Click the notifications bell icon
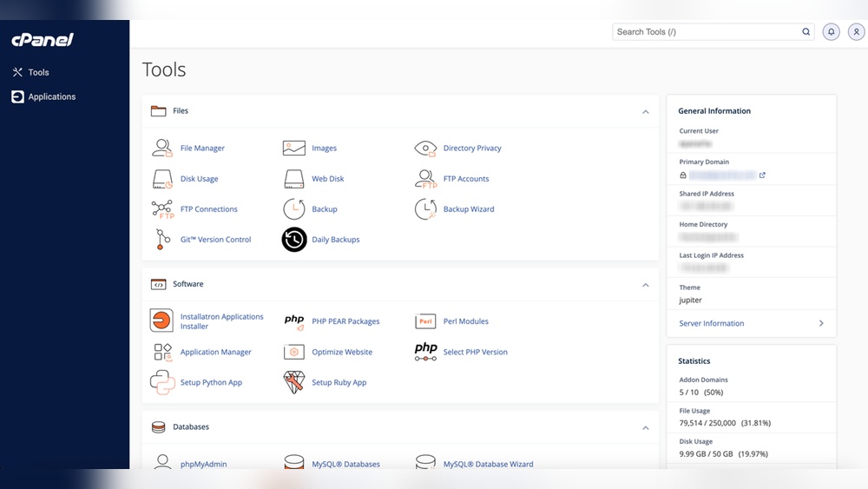Screen dimensions: 868x489 click(x=831, y=32)
